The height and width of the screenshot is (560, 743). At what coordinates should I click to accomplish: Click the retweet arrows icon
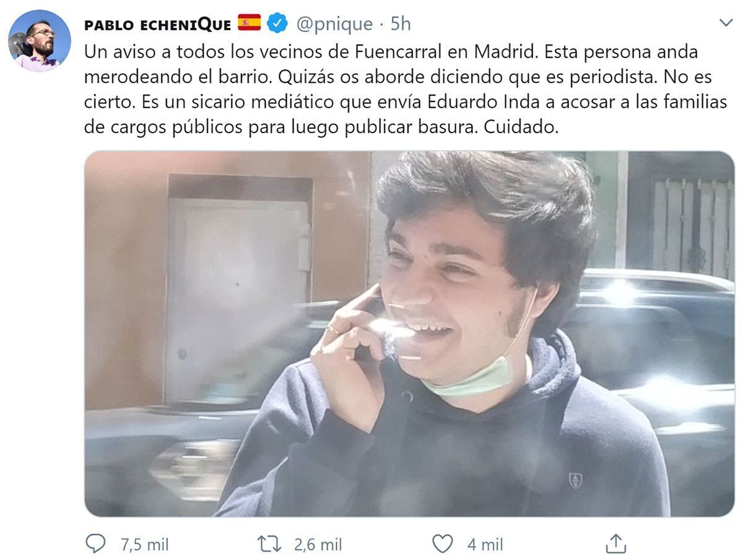(x=269, y=544)
